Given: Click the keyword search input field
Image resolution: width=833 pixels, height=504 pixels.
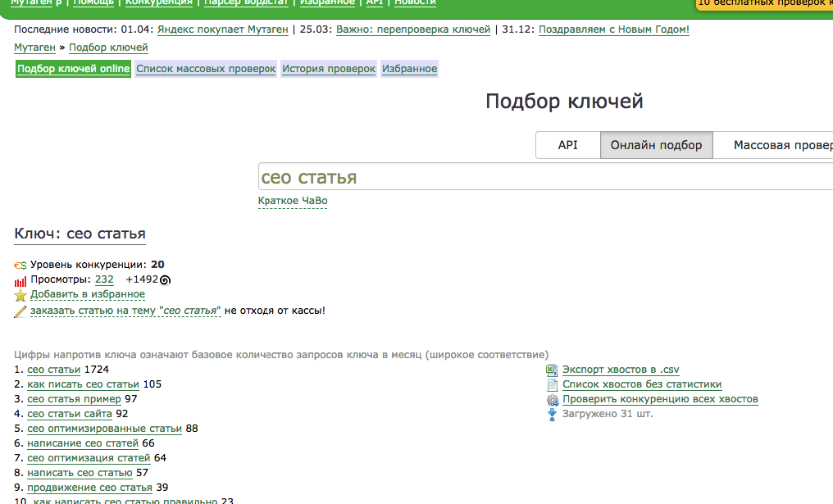Looking at the screenshot, I should click(492, 176).
